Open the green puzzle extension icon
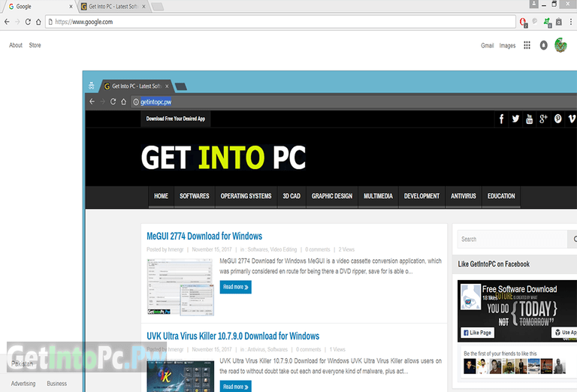Image resolution: width=577 pixels, height=392 pixels. tap(548, 22)
